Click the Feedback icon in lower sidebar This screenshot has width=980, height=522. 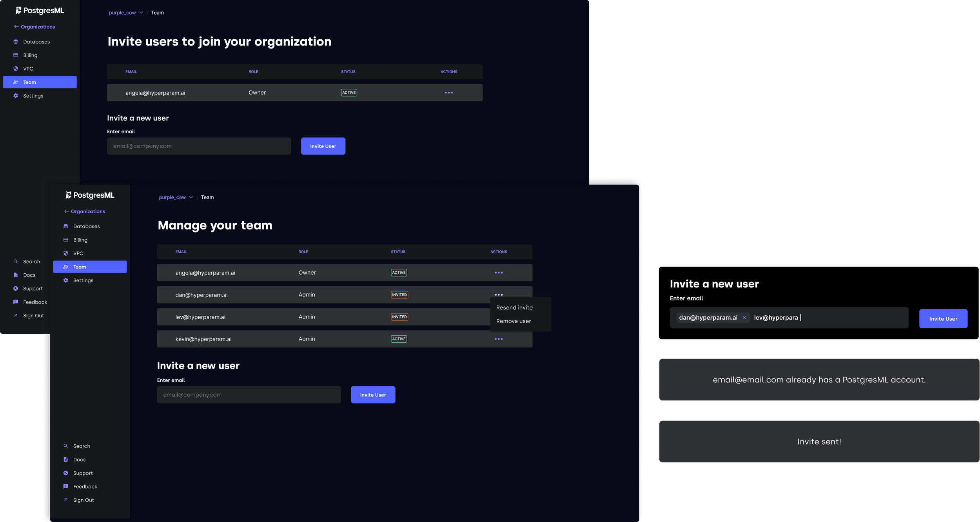65,486
